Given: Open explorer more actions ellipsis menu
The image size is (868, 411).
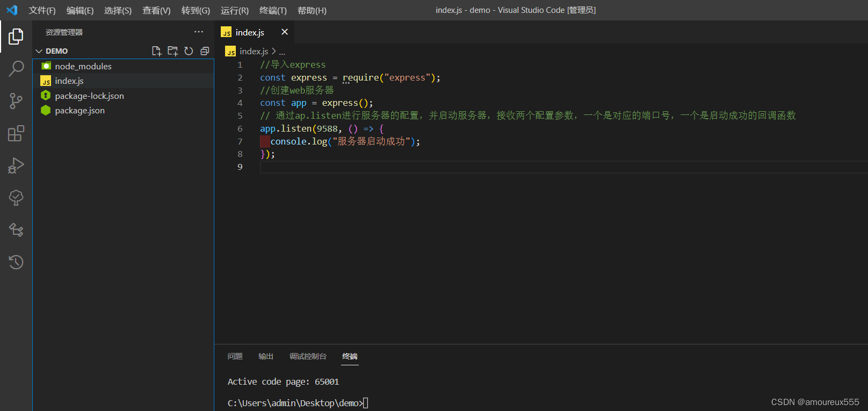Looking at the screenshot, I should [x=199, y=32].
